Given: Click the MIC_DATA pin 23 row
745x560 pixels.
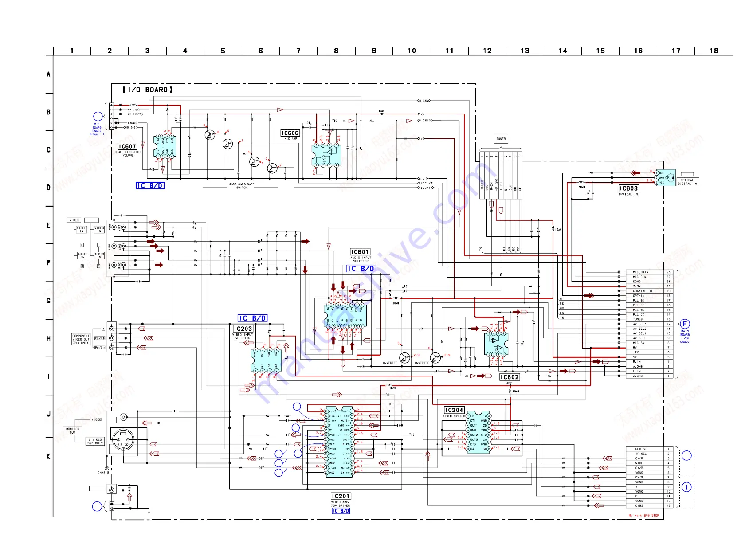Looking at the screenshot, I should click(649, 272).
